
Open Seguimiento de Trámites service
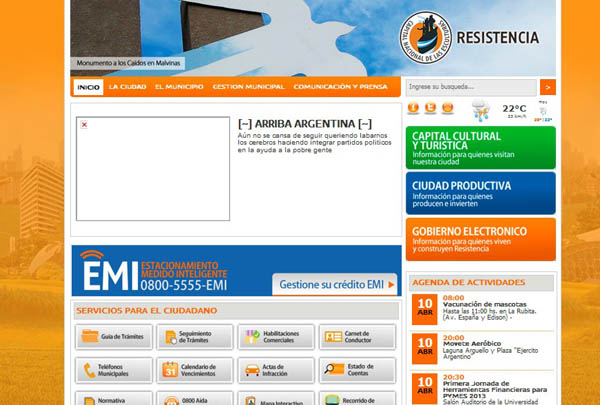click(195, 337)
